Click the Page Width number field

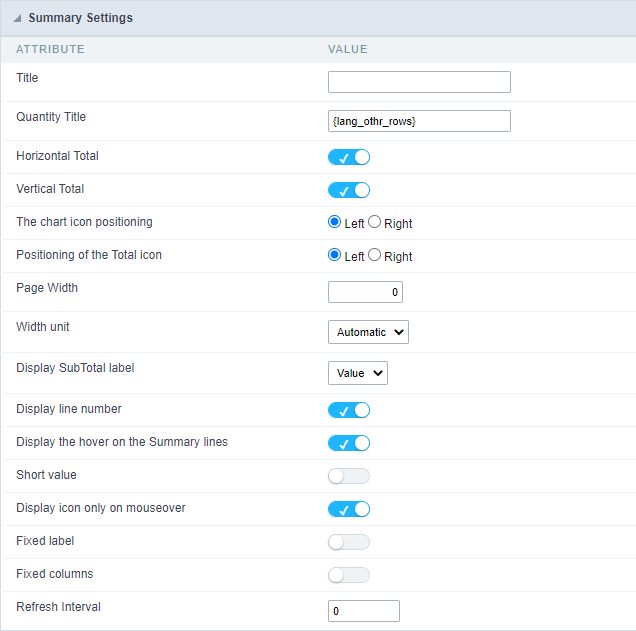(365, 292)
